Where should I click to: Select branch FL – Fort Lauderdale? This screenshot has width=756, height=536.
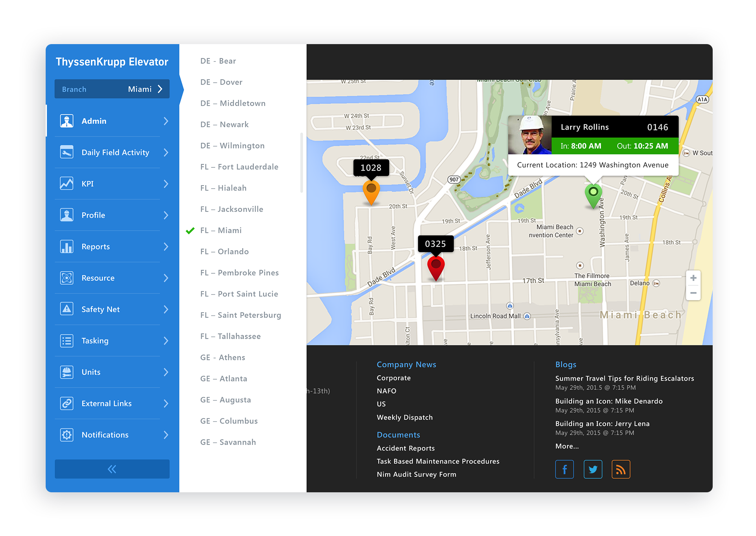[x=239, y=167]
